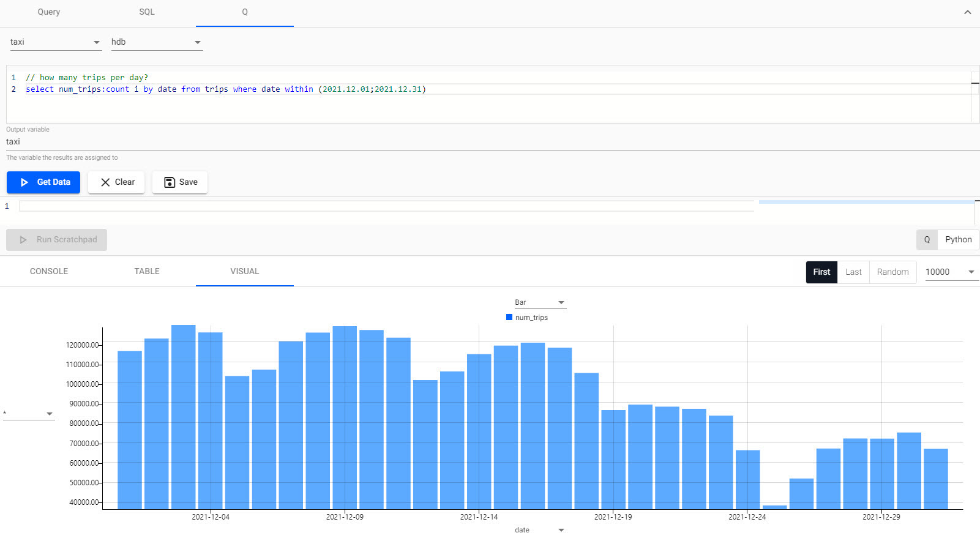Click the 2021-12-25 lowest bar in chart
This screenshot has width=980, height=533.
coord(774,507)
